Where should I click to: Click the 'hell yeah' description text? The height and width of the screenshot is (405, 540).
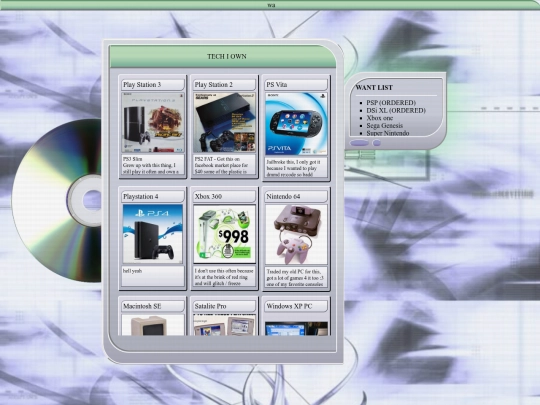pyautogui.click(x=132, y=271)
